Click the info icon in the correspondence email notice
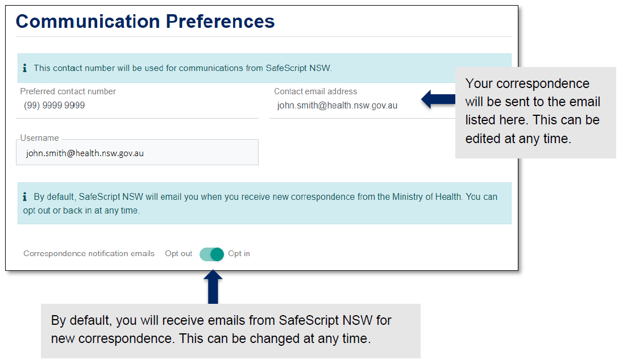623x364 pixels. coord(24,197)
